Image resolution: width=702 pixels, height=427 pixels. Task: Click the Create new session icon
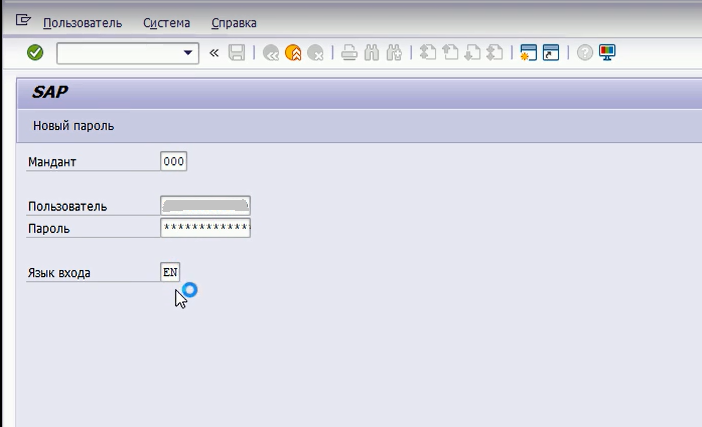[x=528, y=53]
